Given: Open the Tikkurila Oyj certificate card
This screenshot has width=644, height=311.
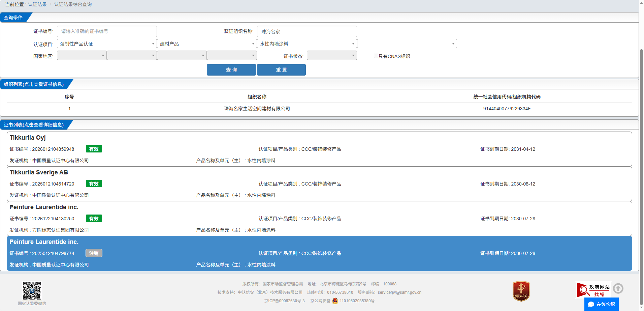Looking at the screenshot, I should pos(319,149).
